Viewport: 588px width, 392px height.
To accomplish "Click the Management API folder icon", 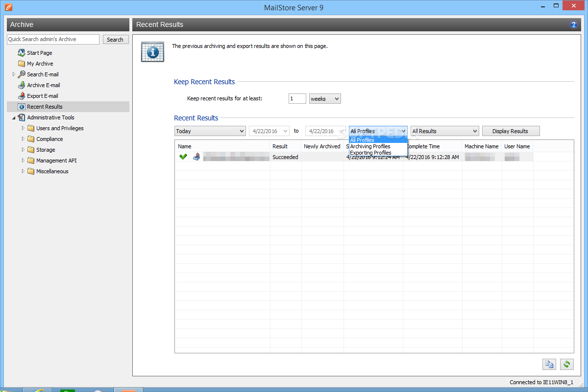I will coord(31,161).
